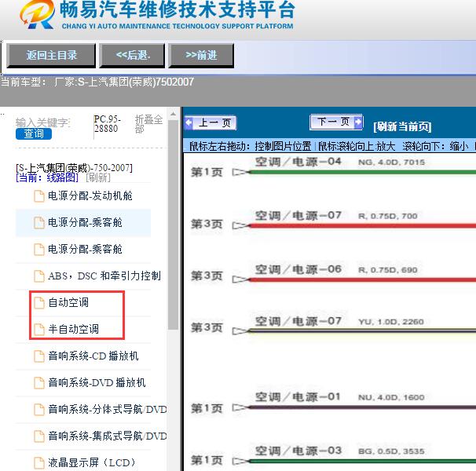Click the 空调/电源-04 green wire label
476x471 pixels.
(298, 162)
